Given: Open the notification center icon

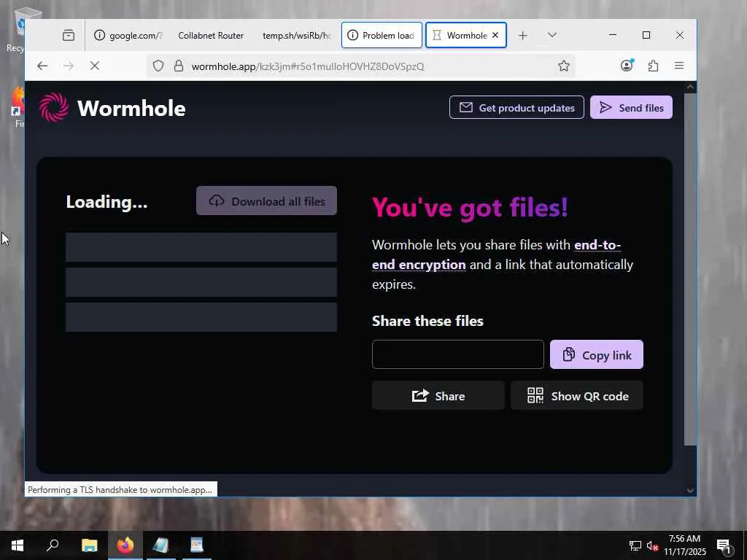Looking at the screenshot, I should tap(724, 546).
